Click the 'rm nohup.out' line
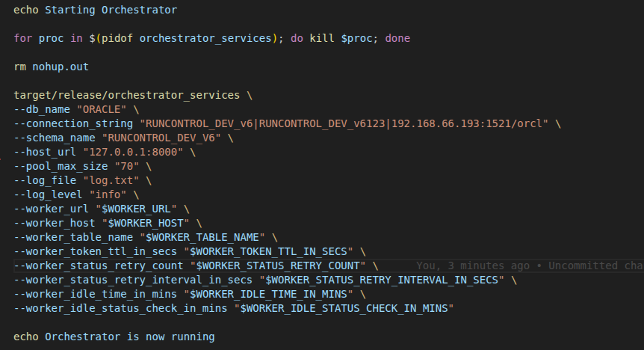 point(51,67)
